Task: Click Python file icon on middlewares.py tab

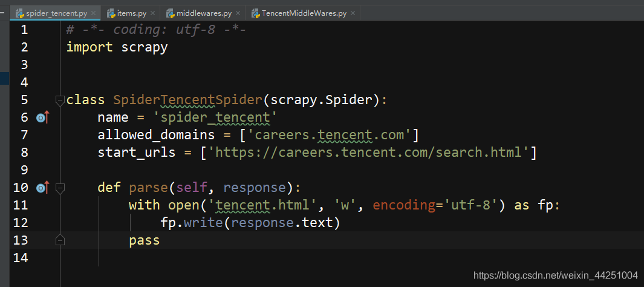Action: [x=171, y=13]
